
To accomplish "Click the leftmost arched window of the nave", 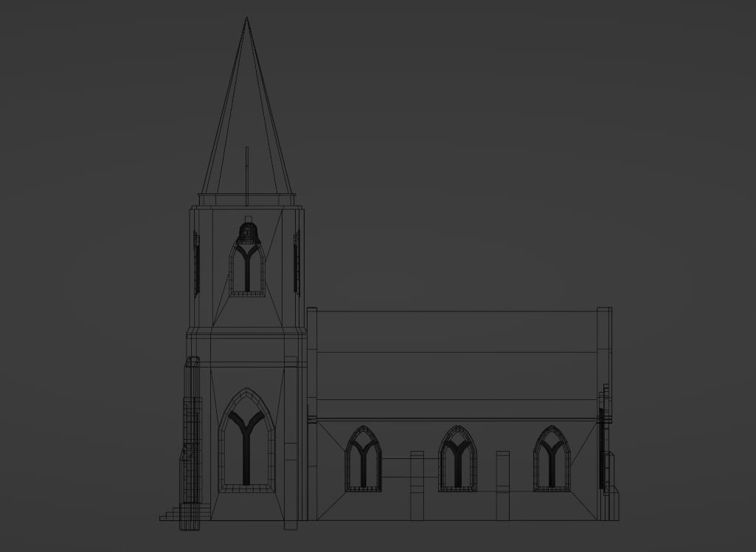I will click(x=363, y=459).
